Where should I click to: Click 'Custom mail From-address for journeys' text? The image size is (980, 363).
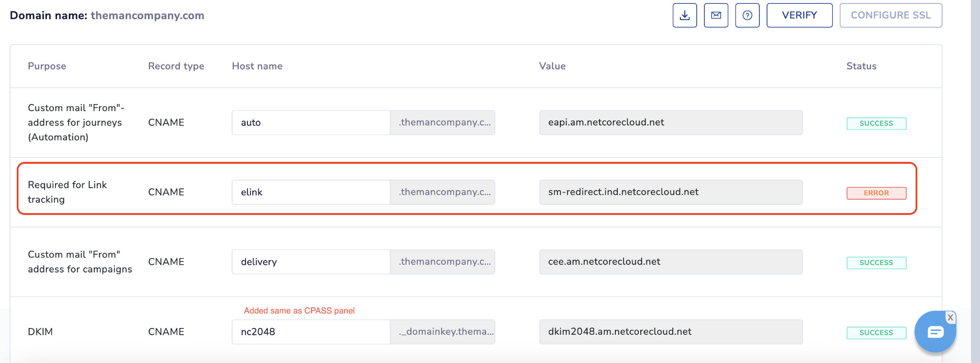click(x=76, y=123)
